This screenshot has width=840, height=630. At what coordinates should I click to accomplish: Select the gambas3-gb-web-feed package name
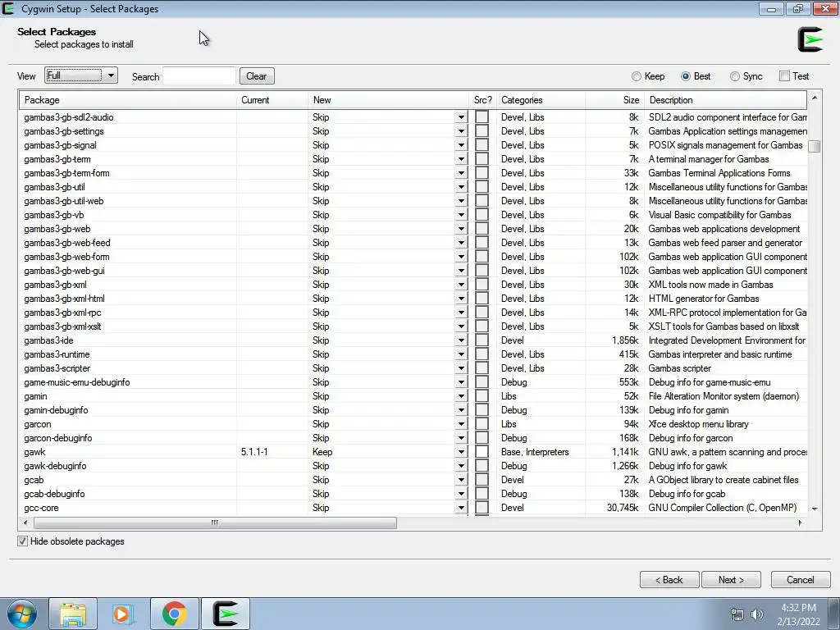[x=67, y=243]
